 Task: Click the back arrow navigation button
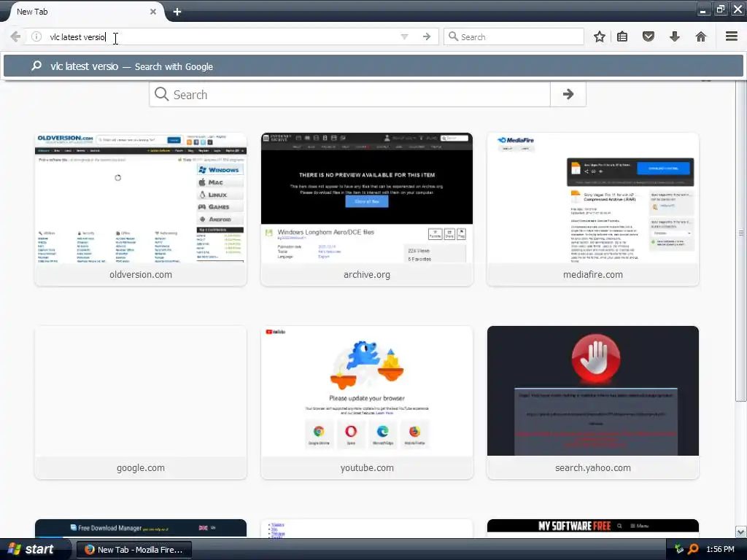tap(15, 36)
